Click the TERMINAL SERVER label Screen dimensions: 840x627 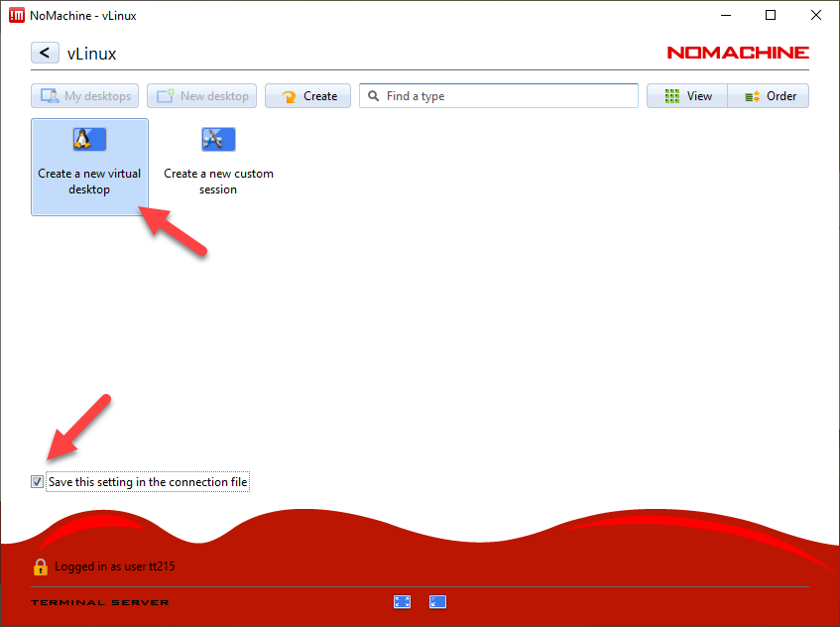100,602
